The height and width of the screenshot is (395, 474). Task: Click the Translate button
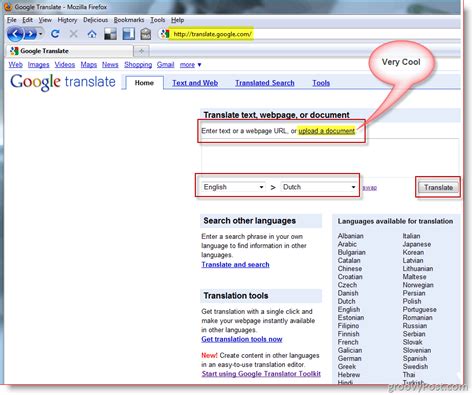pyautogui.click(x=438, y=188)
